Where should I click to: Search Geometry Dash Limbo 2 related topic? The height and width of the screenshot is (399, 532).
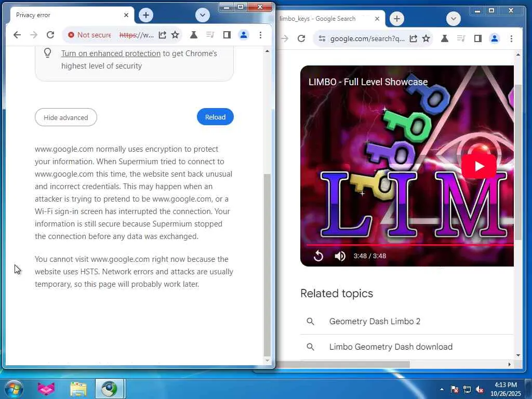point(406,321)
